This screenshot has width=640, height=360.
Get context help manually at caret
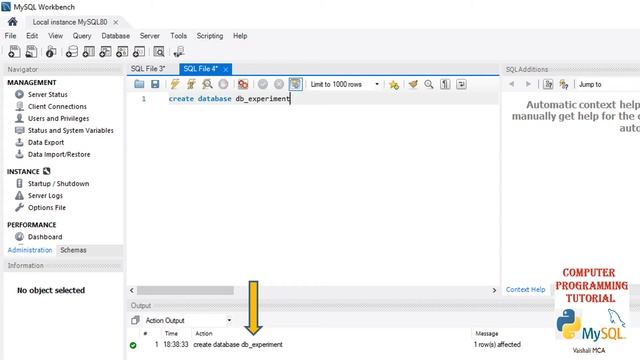pos(564,84)
